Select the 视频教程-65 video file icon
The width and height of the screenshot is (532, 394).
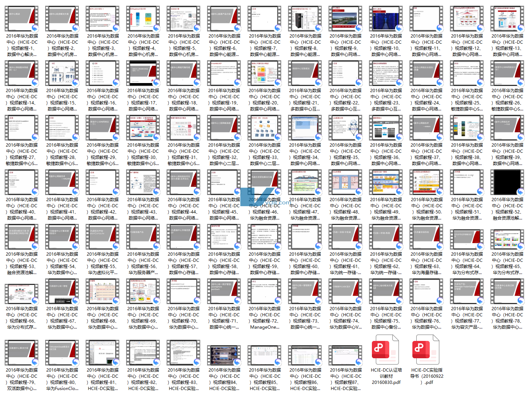[507, 239]
